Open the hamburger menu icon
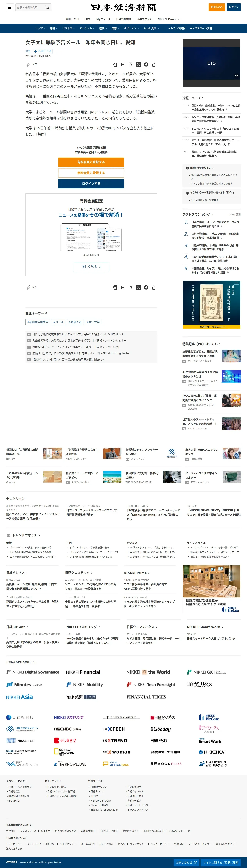The width and height of the screenshot is (247, 868). 10,7
